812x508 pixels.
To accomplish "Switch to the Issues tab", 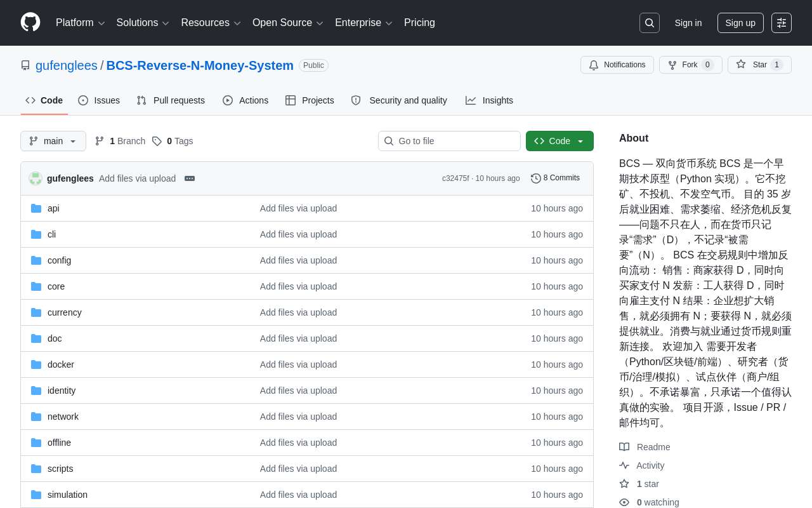I will [99, 100].
